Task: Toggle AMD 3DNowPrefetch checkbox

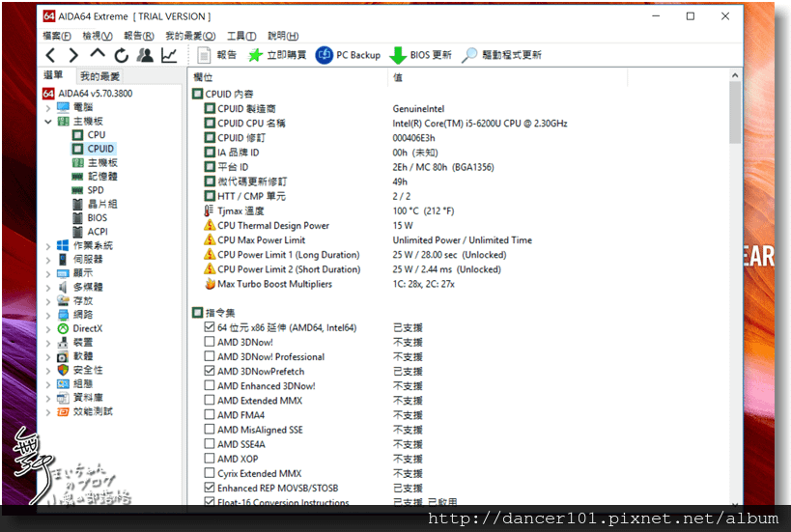Action: (x=210, y=371)
